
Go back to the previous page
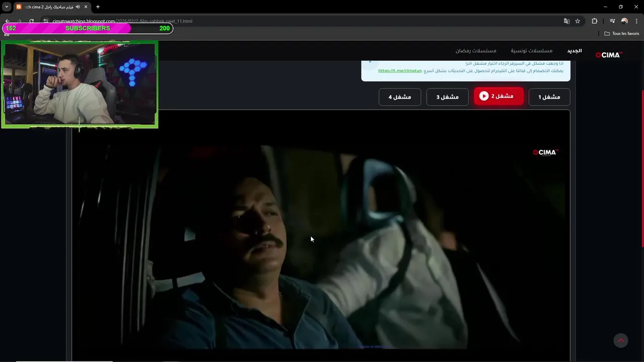(x=7, y=21)
